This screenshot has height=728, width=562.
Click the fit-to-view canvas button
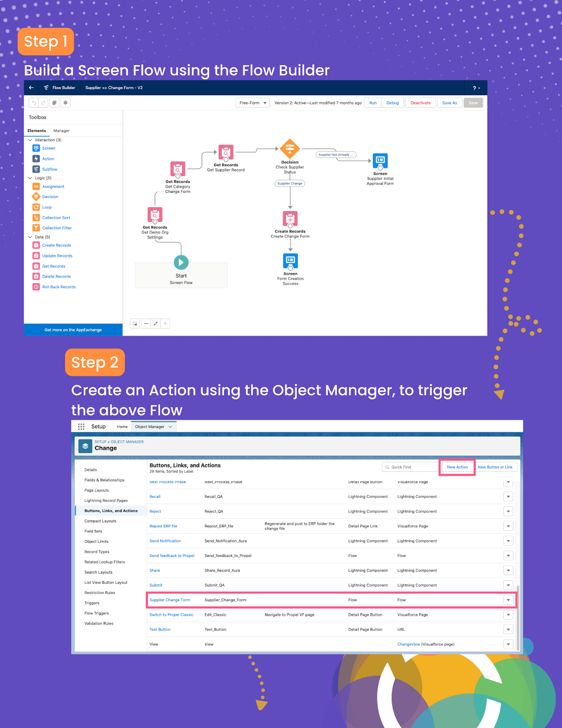coord(156,324)
